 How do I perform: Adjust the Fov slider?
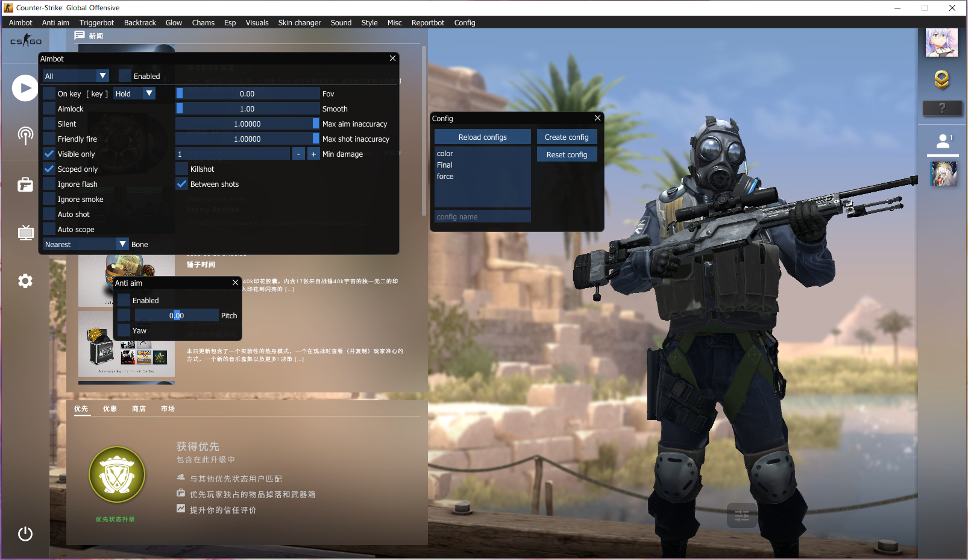248,93
